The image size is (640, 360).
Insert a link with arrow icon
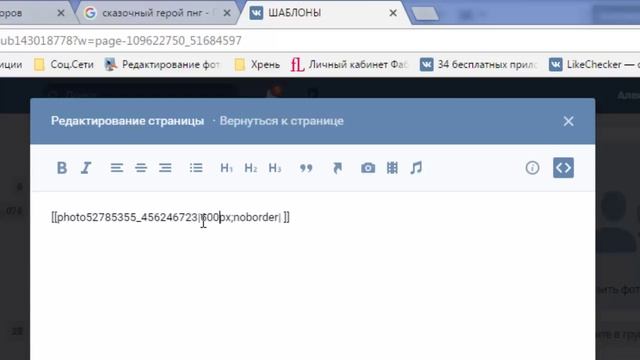coord(337,168)
